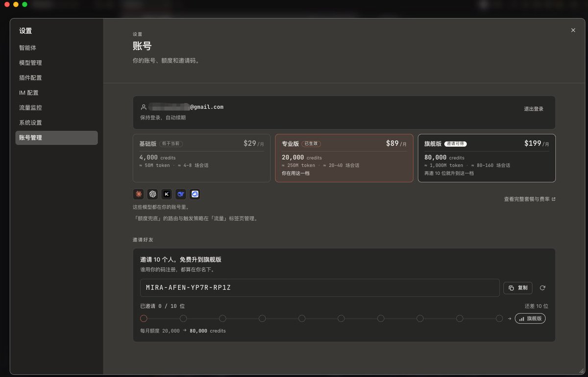Click the DeepSeek whale model icon
Viewport: 588px width, 377px height.
[181, 194]
